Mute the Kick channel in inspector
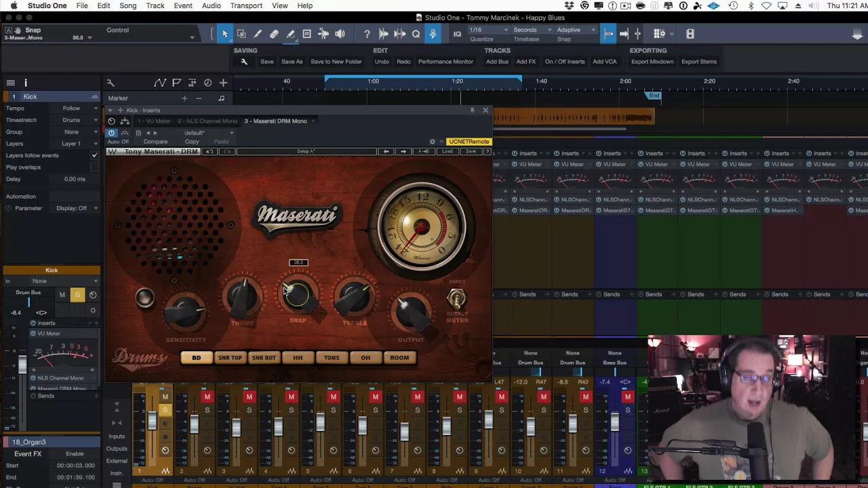Image resolution: width=868 pixels, height=488 pixels. [x=62, y=295]
